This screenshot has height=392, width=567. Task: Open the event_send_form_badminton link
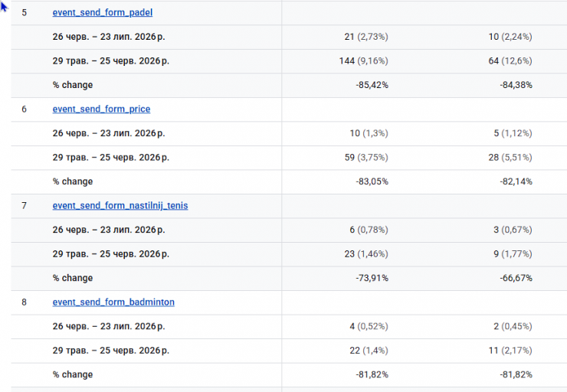[113, 302]
